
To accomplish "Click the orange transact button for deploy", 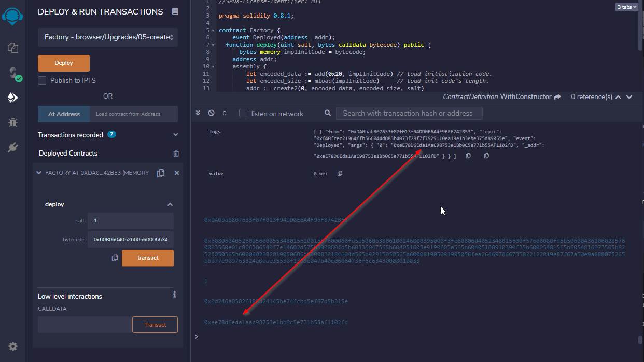I will coord(148,258).
